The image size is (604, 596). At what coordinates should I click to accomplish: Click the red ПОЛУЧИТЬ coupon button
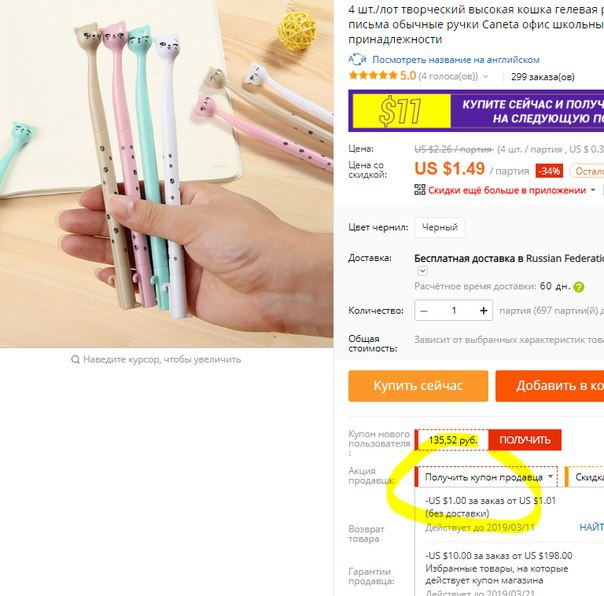[x=525, y=440]
